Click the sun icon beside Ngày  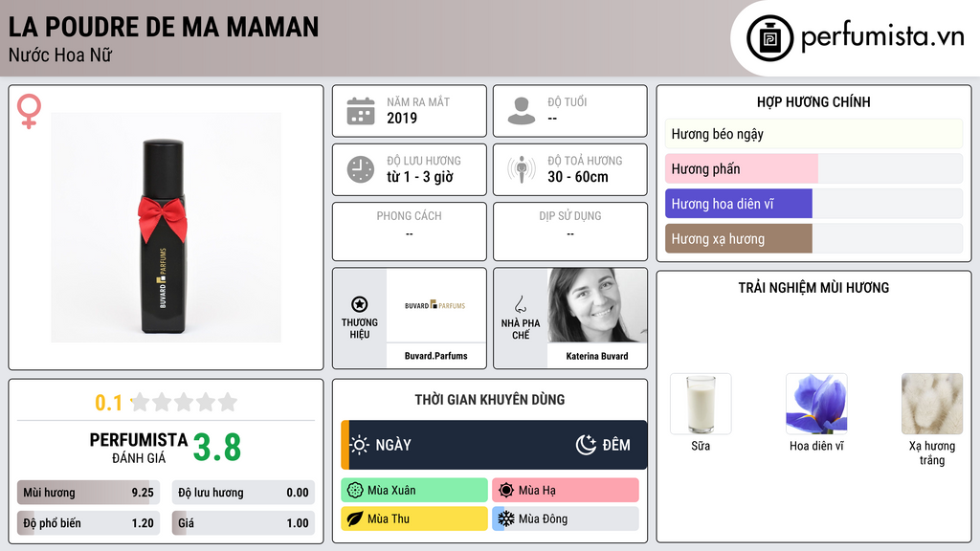coord(360,445)
